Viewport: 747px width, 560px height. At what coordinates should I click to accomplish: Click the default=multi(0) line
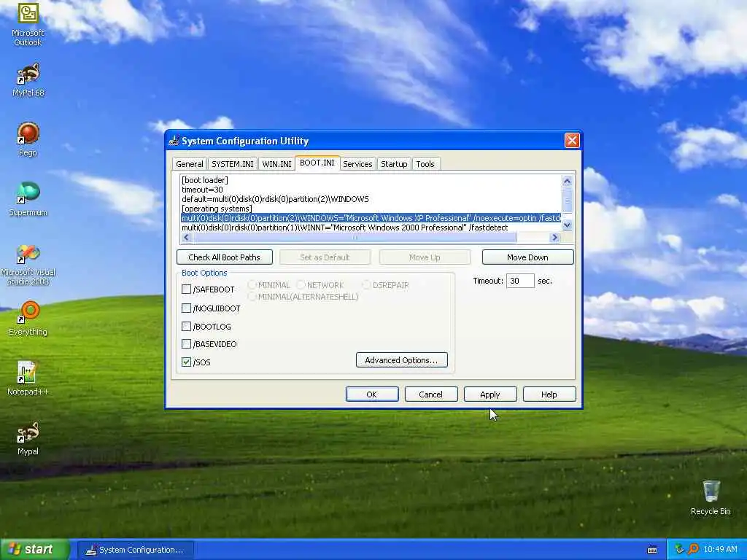[275, 199]
